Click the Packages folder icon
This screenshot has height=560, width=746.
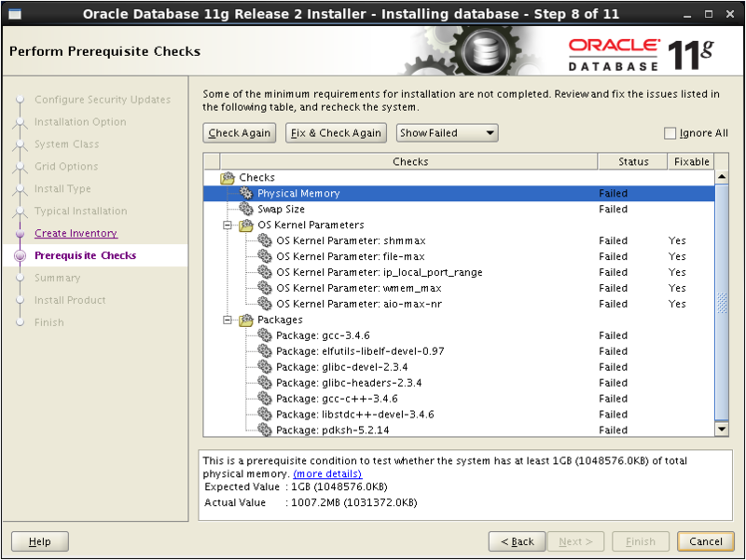click(246, 320)
